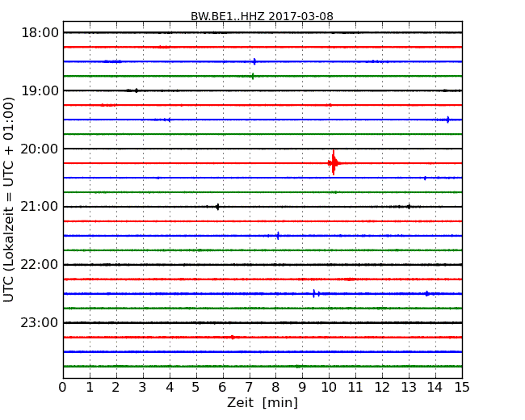Image resolution: width=525 pixels, height=420 pixels.
Task: Click the 18:00 time axis label
Action: (x=40, y=33)
